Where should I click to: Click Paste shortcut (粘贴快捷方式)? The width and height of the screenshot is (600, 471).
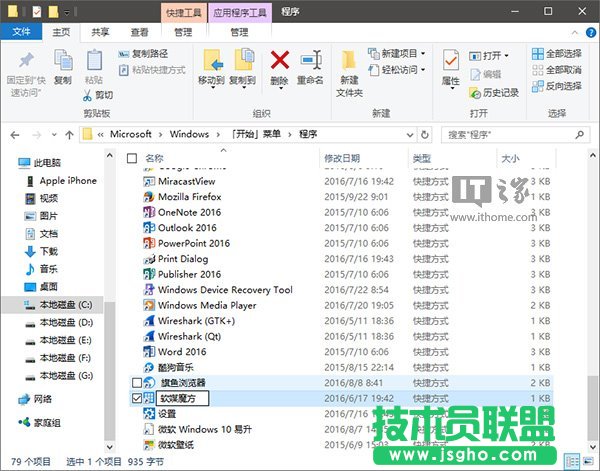coord(152,70)
